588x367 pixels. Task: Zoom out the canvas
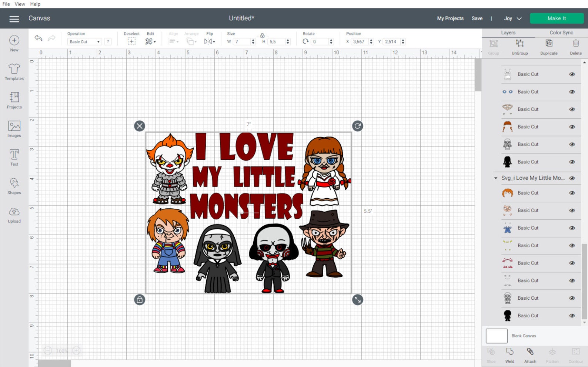pos(48,350)
